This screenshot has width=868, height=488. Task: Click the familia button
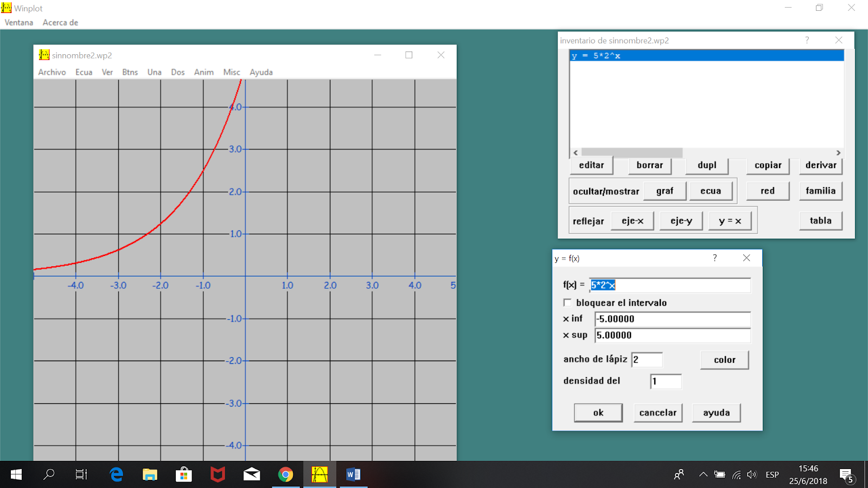[x=821, y=191]
